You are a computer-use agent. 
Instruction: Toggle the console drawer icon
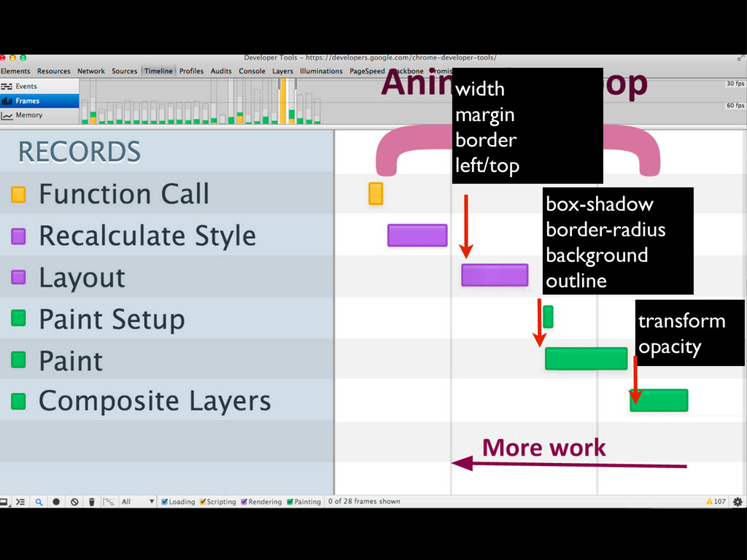click(x=20, y=502)
